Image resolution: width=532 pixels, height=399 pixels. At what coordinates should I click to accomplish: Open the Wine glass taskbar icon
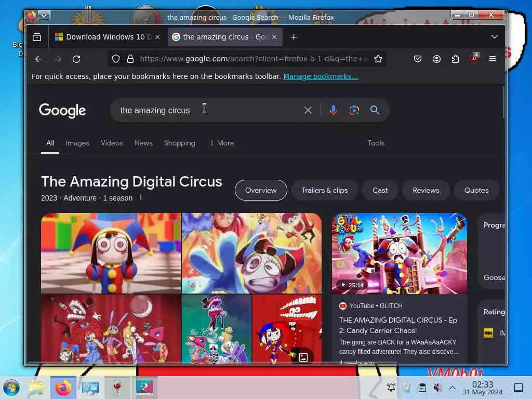(117, 388)
